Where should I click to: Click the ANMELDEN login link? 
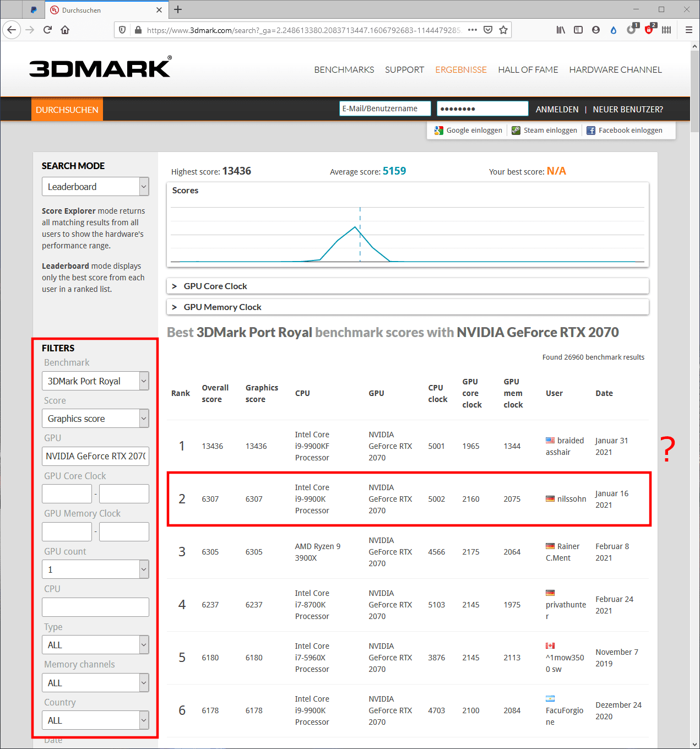(557, 110)
